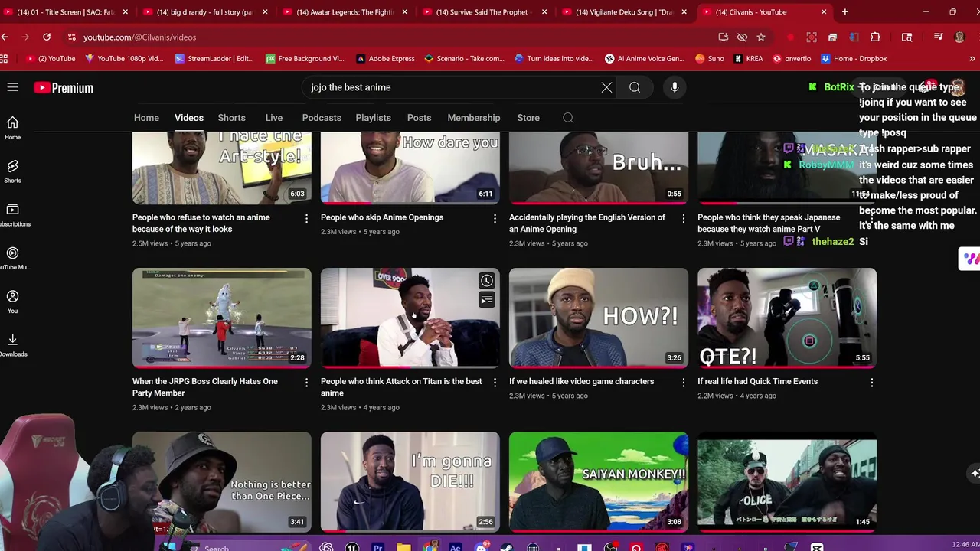The height and width of the screenshot is (551, 980).
Task: Click the browser address bar URL
Action: pyautogui.click(x=139, y=37)
